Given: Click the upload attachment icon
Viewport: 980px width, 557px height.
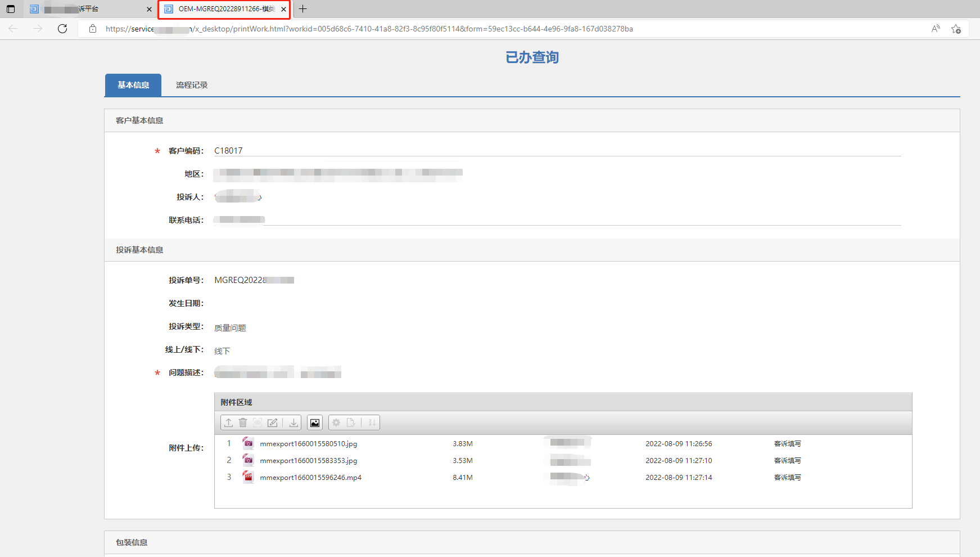Looking at the screenshot, I should pyautogui.click(x=229, y=423).
